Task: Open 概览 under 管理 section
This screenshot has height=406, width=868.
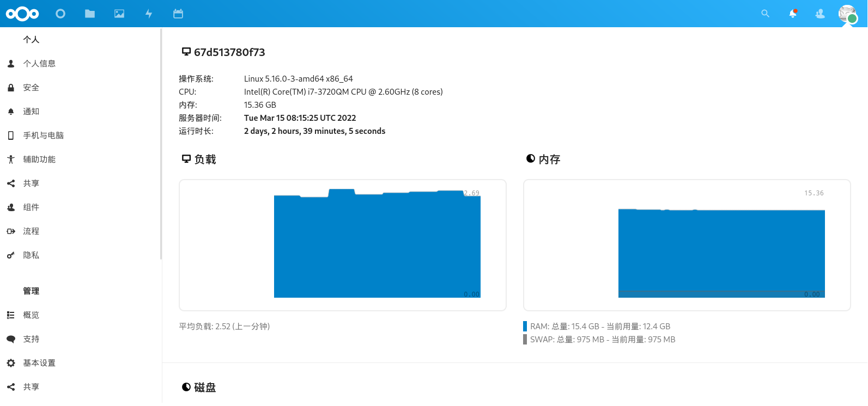Action: [x=31, y=315]
